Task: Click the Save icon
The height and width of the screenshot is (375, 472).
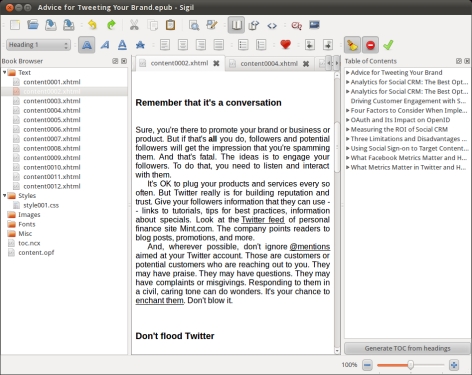Action: click(x=51, y=25)
